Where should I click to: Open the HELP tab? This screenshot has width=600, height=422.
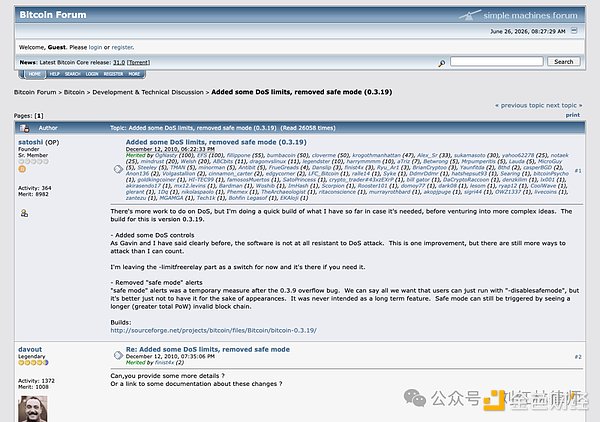[x=54, y=74]
